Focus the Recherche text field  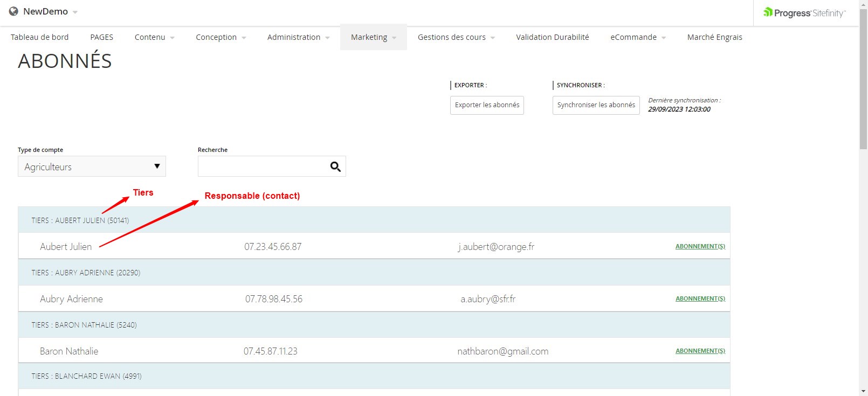(263, 167)
